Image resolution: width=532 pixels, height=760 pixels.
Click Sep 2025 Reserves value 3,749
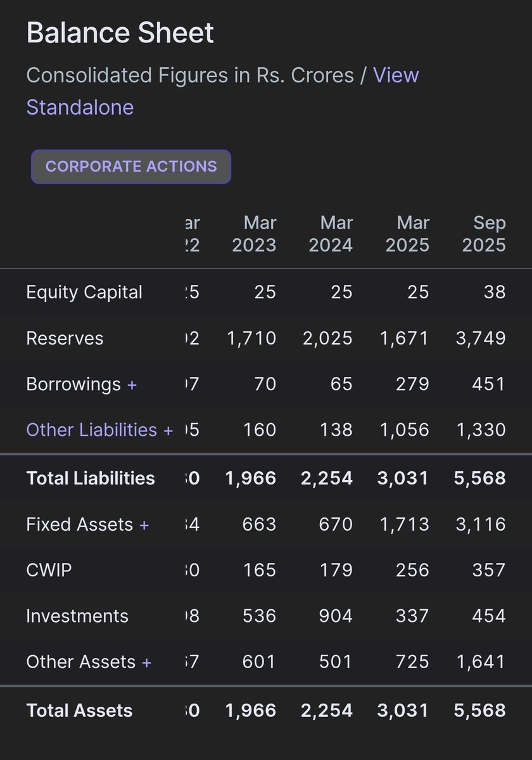[481, 338]
